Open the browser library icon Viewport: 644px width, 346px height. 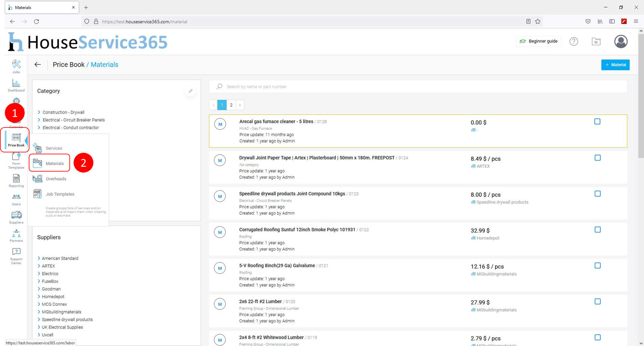pyautogui.click(x=600, y=21)
